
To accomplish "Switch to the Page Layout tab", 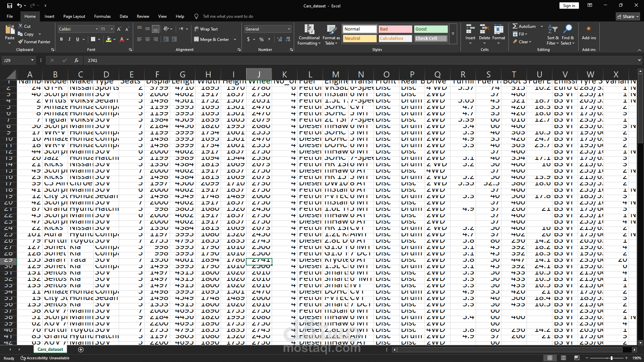I will pyautogui.click(x=74, y=16).
